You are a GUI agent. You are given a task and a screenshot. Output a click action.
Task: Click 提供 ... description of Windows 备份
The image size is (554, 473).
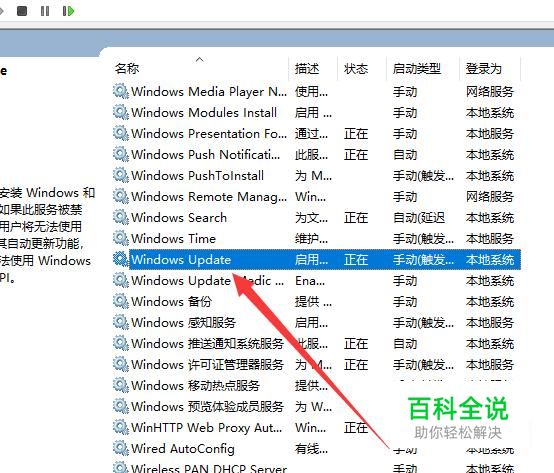tap(313, 302)
